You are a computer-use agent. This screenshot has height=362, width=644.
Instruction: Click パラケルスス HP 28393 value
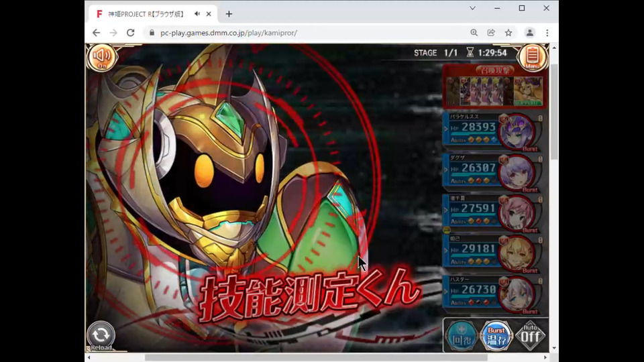(x=478, y=127)
